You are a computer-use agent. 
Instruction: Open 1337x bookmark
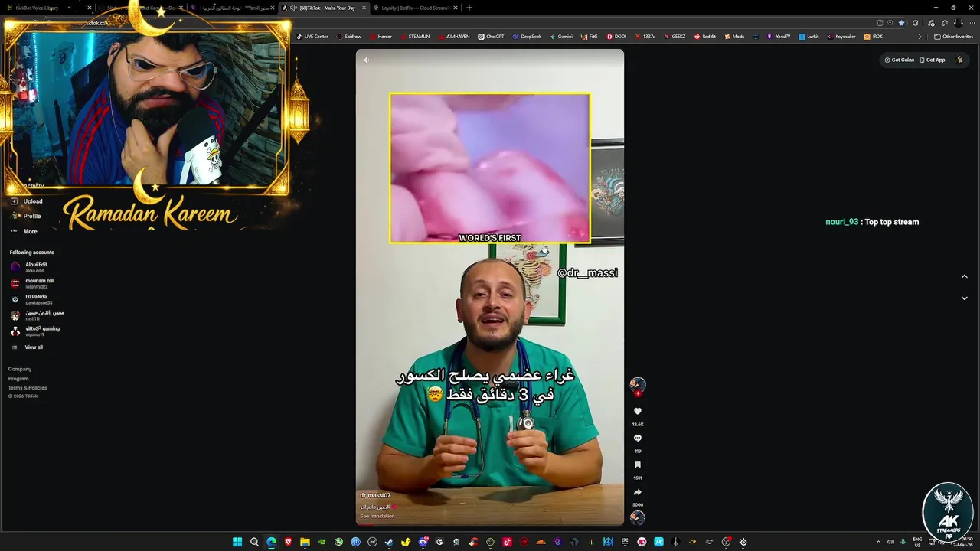tap(645, 37)
